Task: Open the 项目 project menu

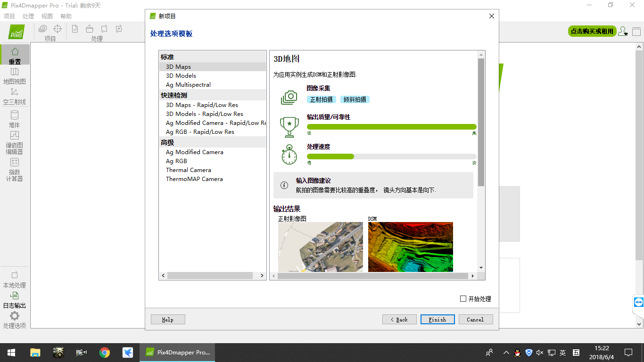Action: point(9,16)
